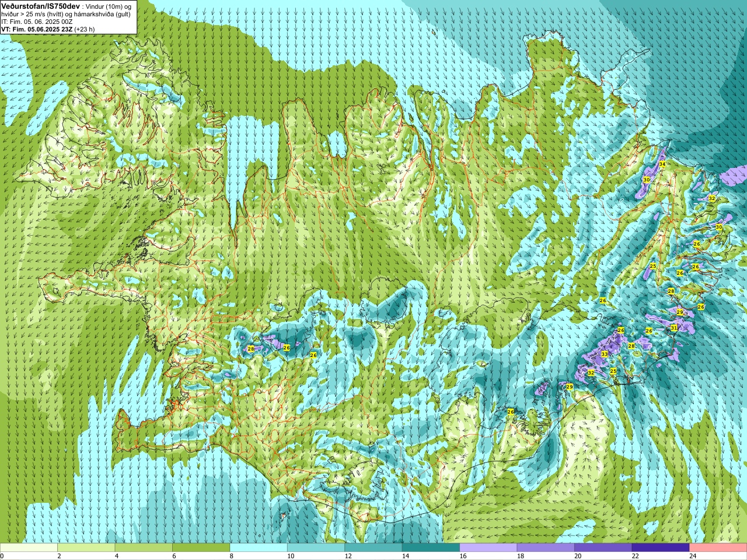Click the yellow gust label '33'
Viewport: 747px width, 560px height.
(x=604, y=354)
